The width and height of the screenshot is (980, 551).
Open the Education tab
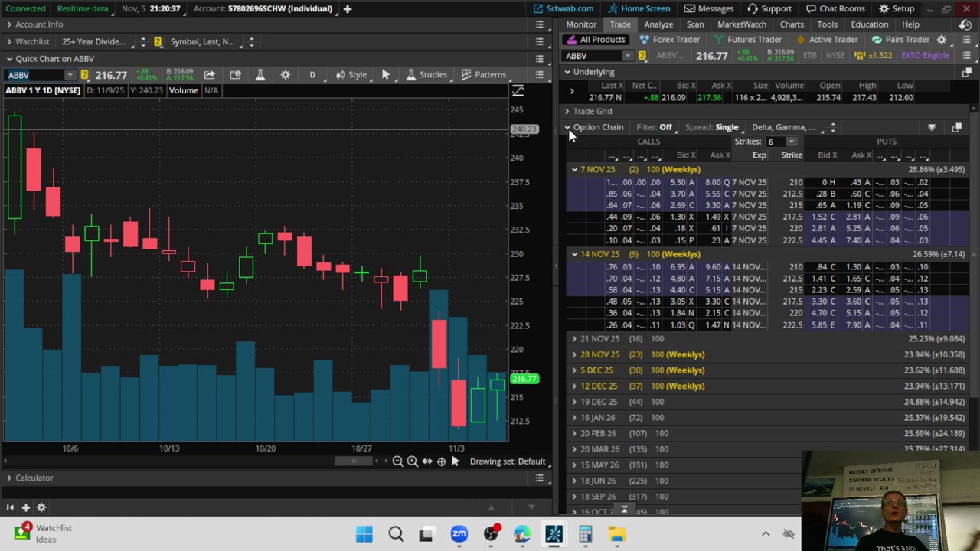click(870, 24)
